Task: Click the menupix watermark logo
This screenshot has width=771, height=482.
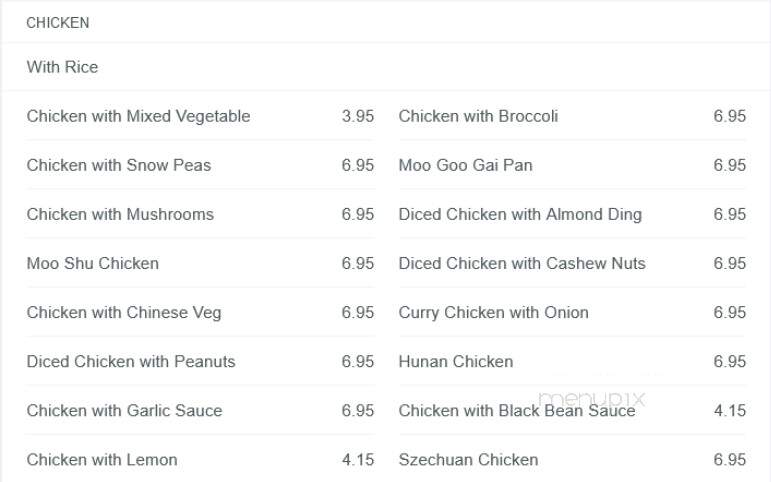Action: pos(592,398)
